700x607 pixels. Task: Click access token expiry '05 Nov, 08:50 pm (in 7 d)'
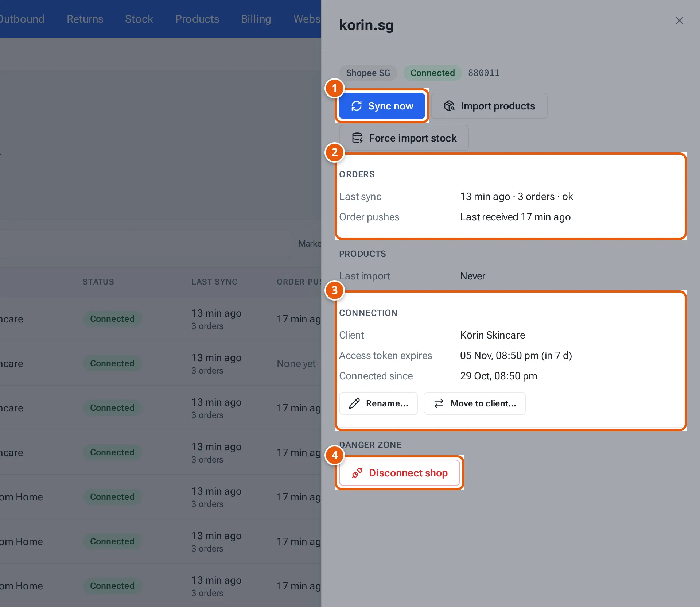point(516,356)
